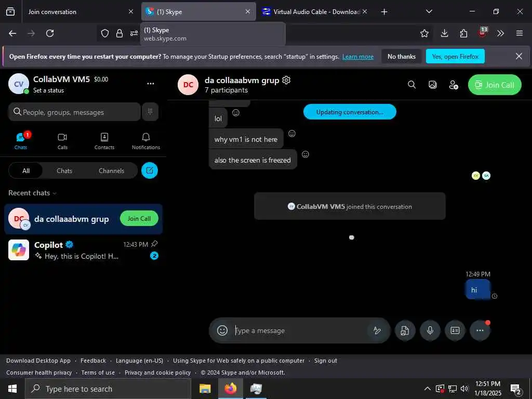Record a voice message with microphone icon
Image resolution: width=532 pixels, height=399 pixels.
(430, 330)
